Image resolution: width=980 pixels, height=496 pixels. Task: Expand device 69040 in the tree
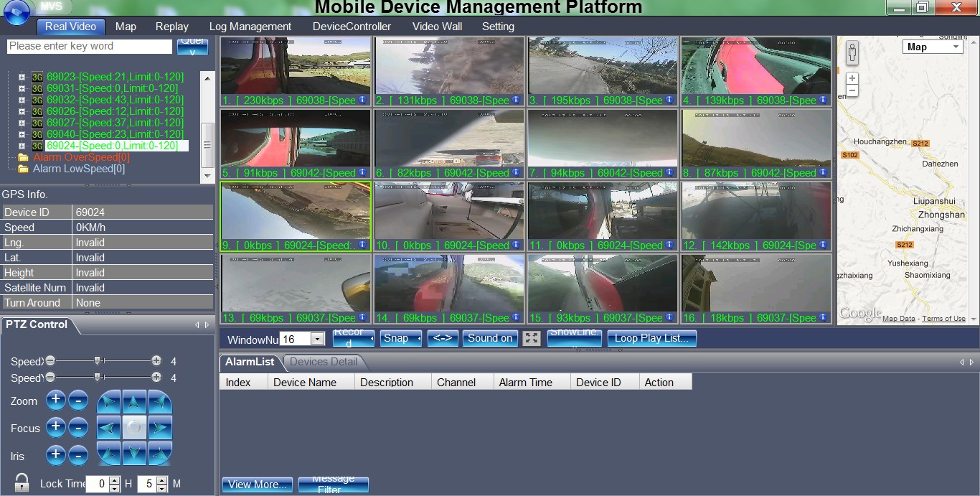[22, 134]
